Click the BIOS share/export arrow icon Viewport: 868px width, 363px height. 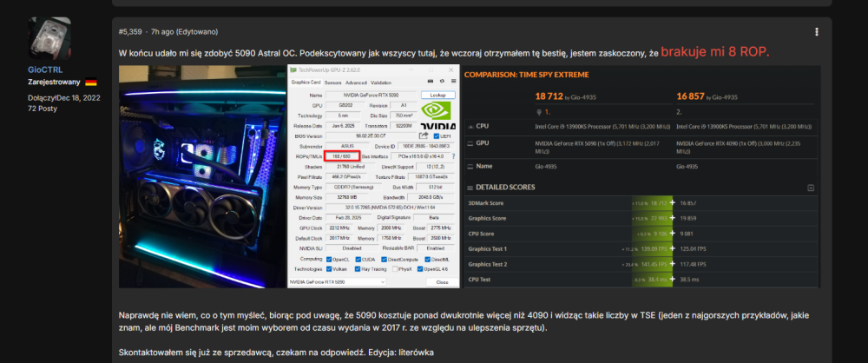point(424,135)
